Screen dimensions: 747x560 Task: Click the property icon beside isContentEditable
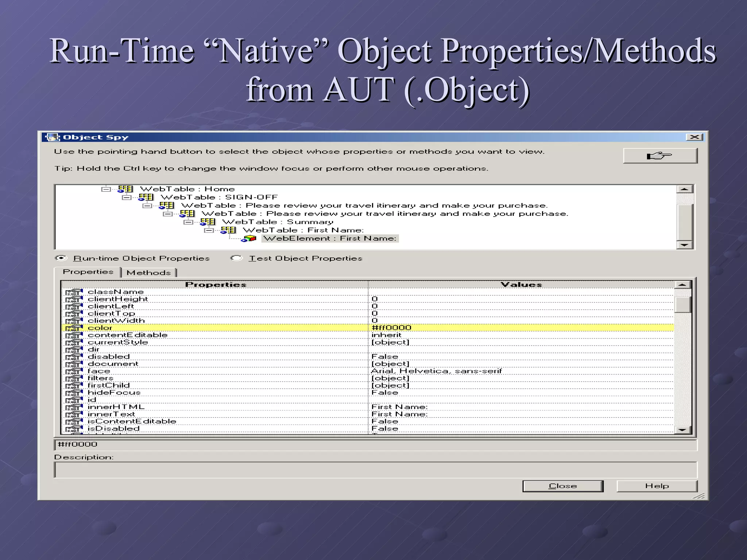pos(74,421)
